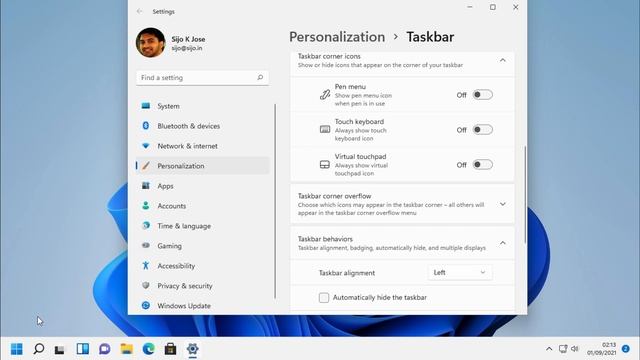Viewport: 640px width, 360px height.
Task: Click the Accounts person icon
Action: 146,206
